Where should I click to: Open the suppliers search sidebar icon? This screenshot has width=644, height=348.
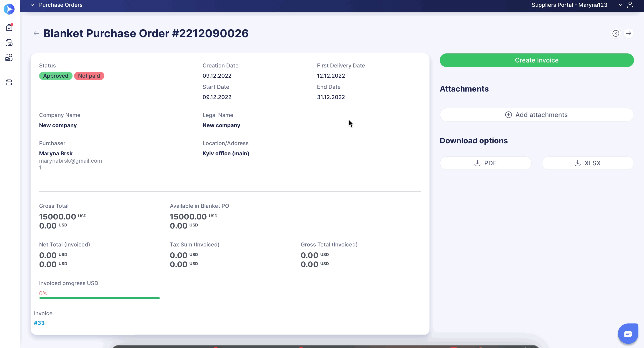click(x=9, y=57)
